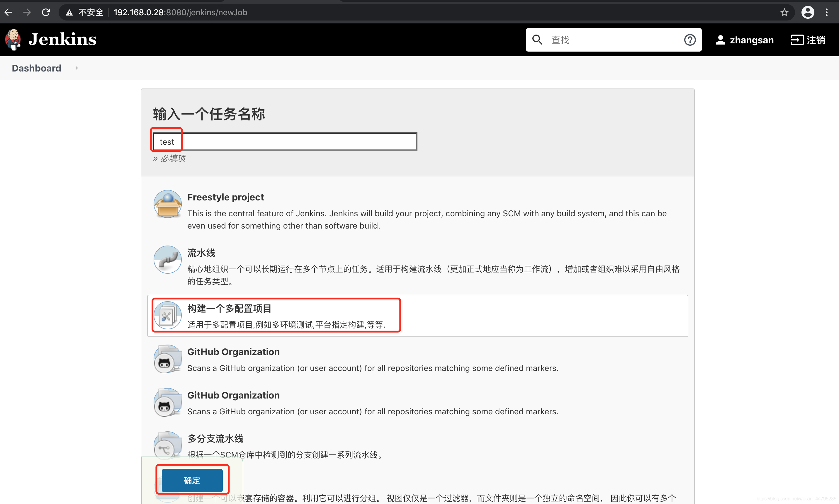The image size is (839, 504).
Task: Choose the 多分支流水线 title
Action: (x=215, y=438)
